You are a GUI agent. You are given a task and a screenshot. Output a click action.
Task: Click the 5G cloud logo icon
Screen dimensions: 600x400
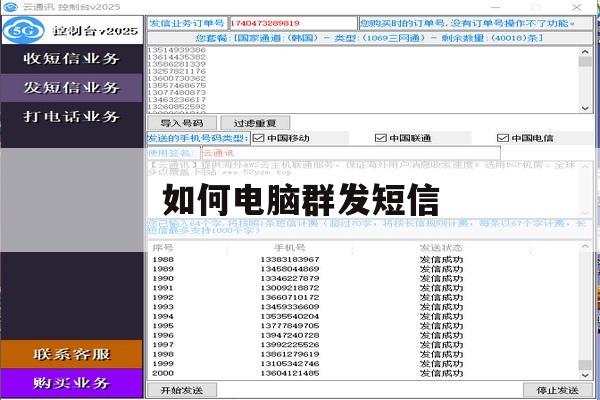(x=23, y=30)
